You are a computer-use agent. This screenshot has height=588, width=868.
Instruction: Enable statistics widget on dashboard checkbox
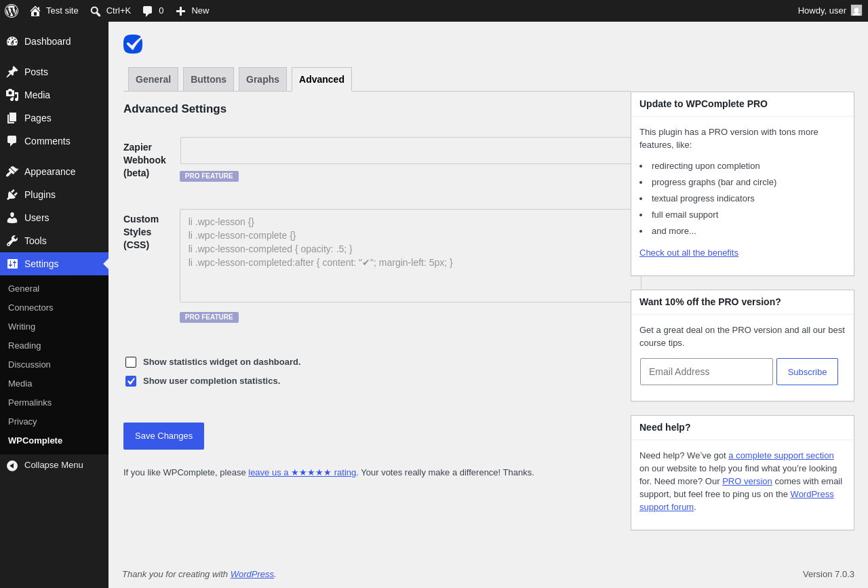tap(131, 362)
